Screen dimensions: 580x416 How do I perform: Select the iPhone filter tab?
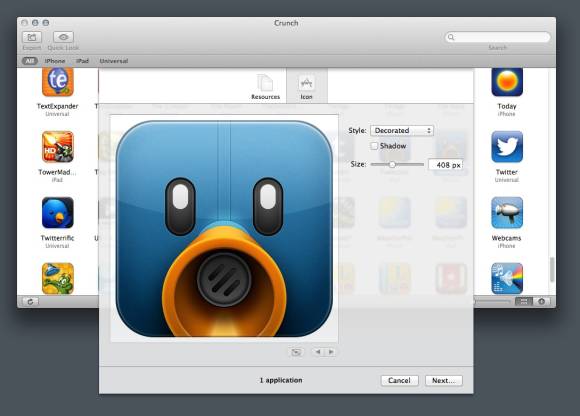[x=55, y=61]
